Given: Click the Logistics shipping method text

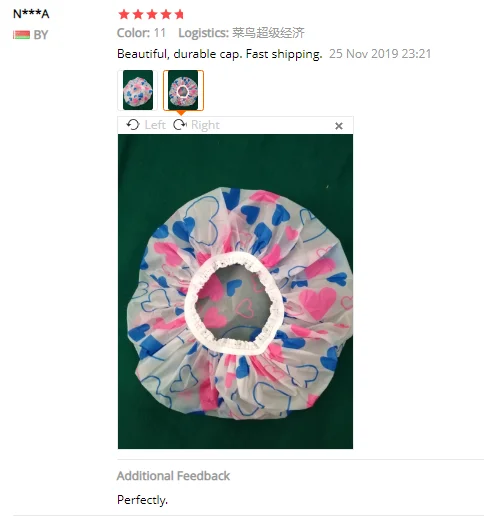Looking at the screenshot, I should click(241, 33).
